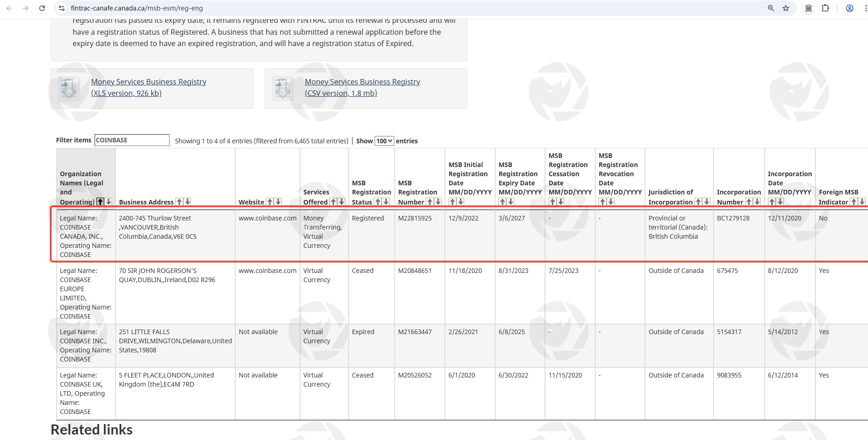The image size is (868, 440).
Task: Sort Jurisdiction of Incorporation ascending
Action: (x=699, y=202)
